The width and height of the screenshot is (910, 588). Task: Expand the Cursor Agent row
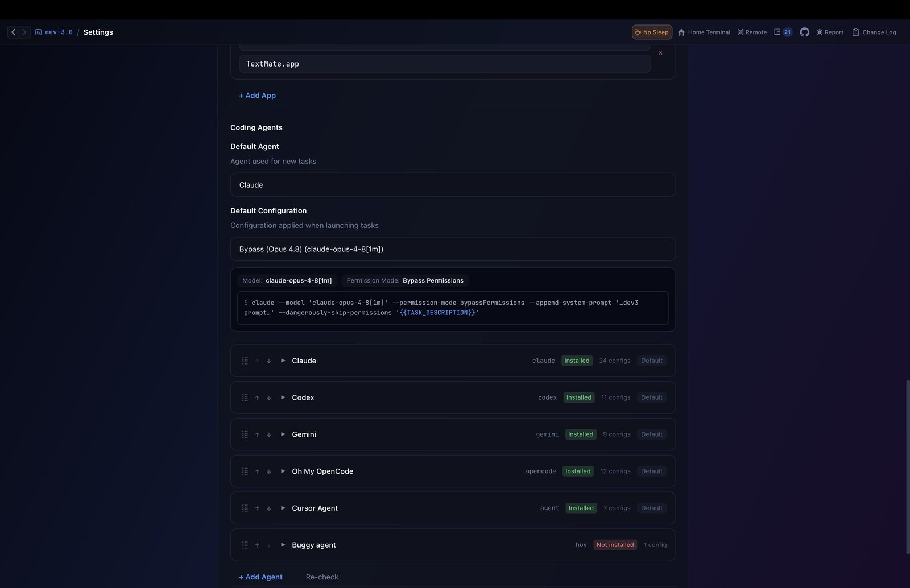283,508
